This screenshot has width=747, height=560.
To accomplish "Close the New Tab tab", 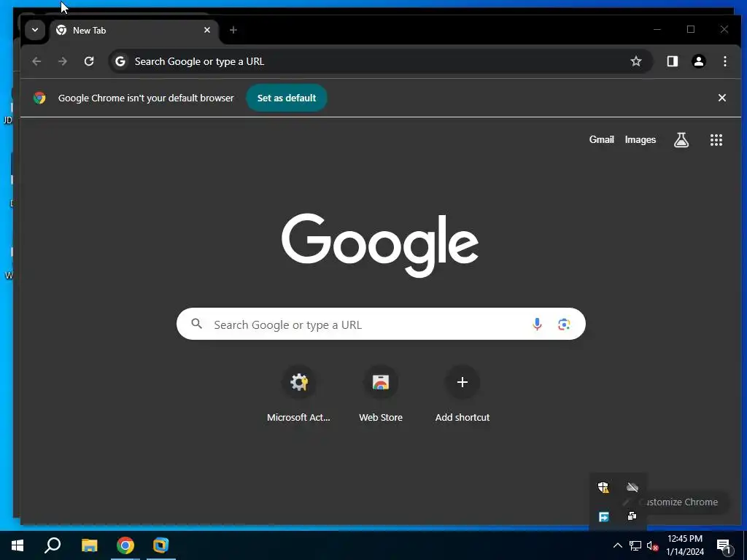I will [207, 30].
